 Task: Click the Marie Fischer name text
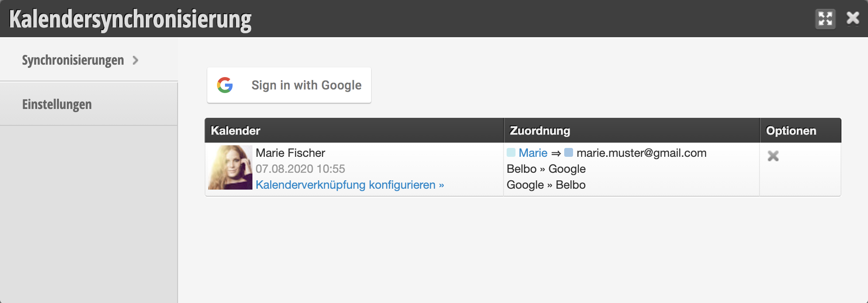point(291,153)
